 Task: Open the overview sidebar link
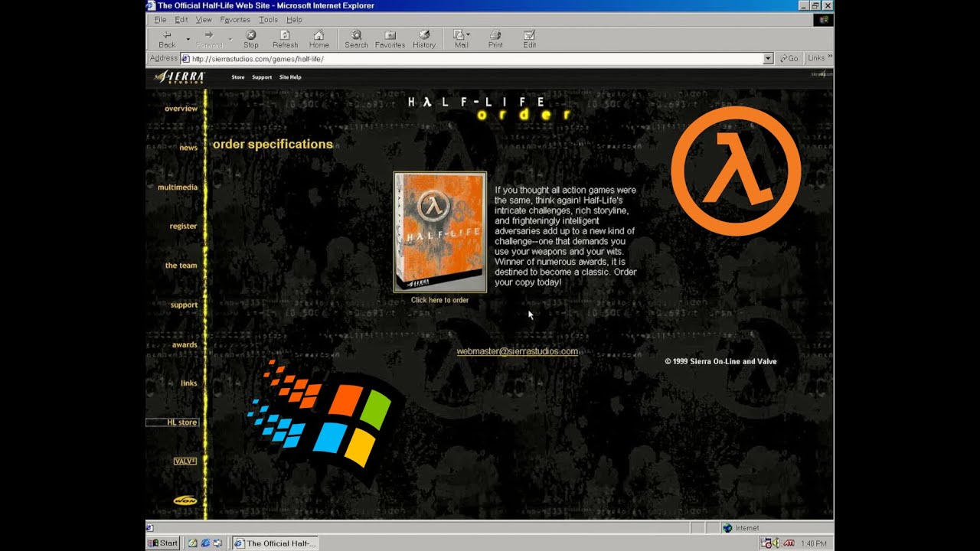pyautogui.click(x=181, y=109)
